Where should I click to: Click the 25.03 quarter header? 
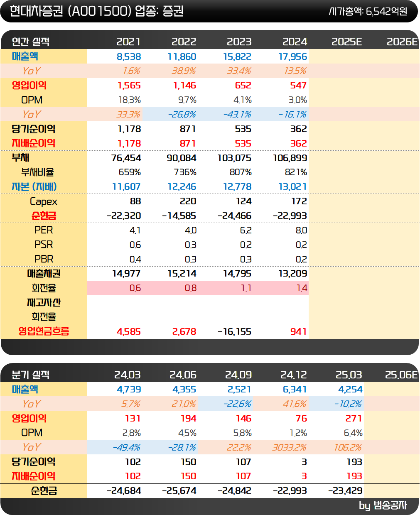pyautogui.click(x=349, y=375)
